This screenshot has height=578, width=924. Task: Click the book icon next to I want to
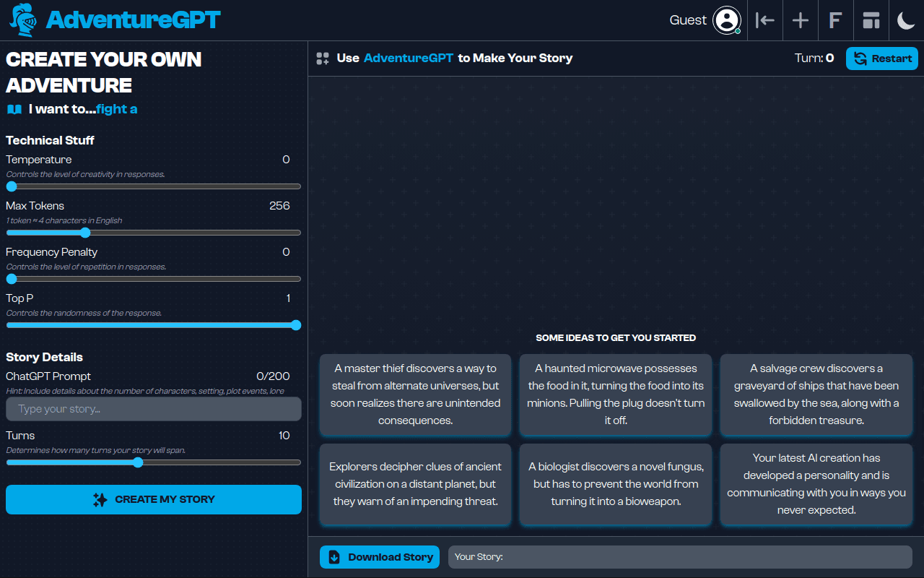[14, 109]
